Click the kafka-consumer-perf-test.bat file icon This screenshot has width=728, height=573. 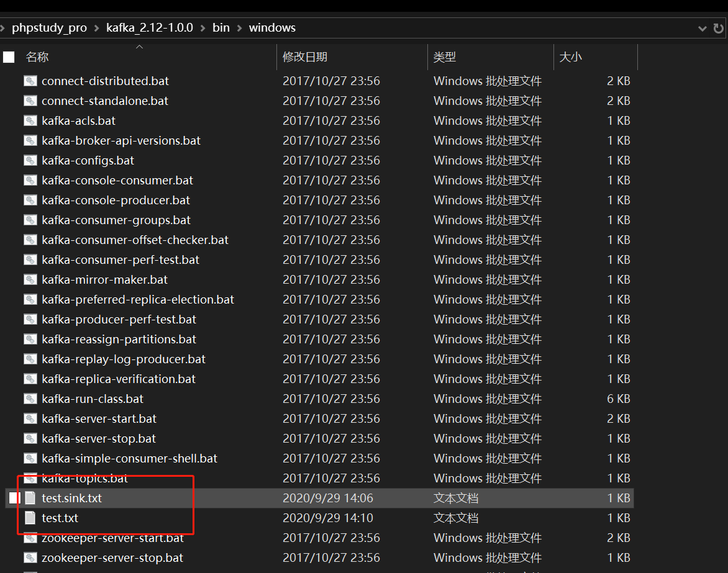click(x=30, y=260)
